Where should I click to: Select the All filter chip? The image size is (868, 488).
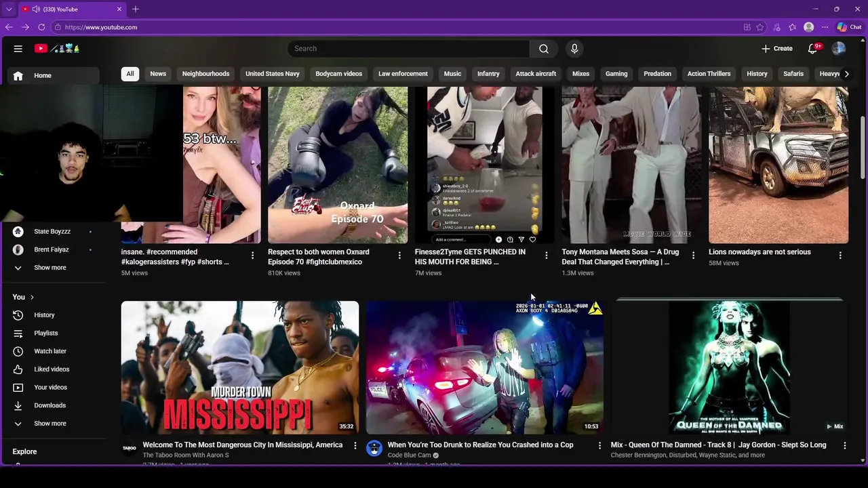130,74
